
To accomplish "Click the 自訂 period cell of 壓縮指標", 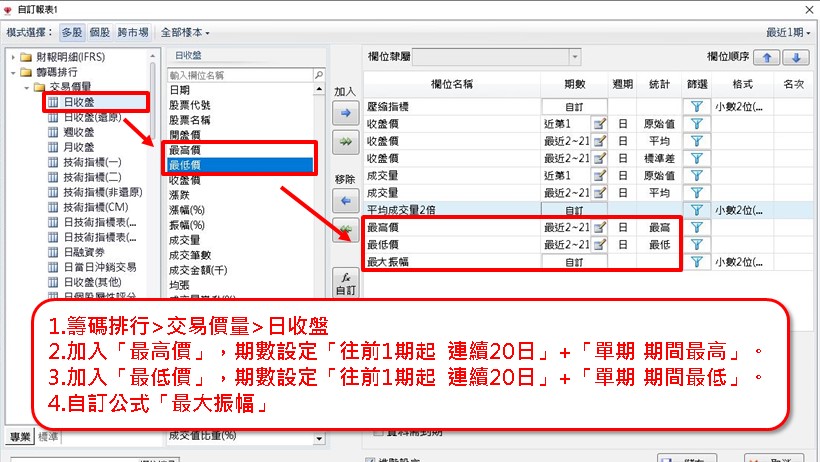I will tap(574, 107).
